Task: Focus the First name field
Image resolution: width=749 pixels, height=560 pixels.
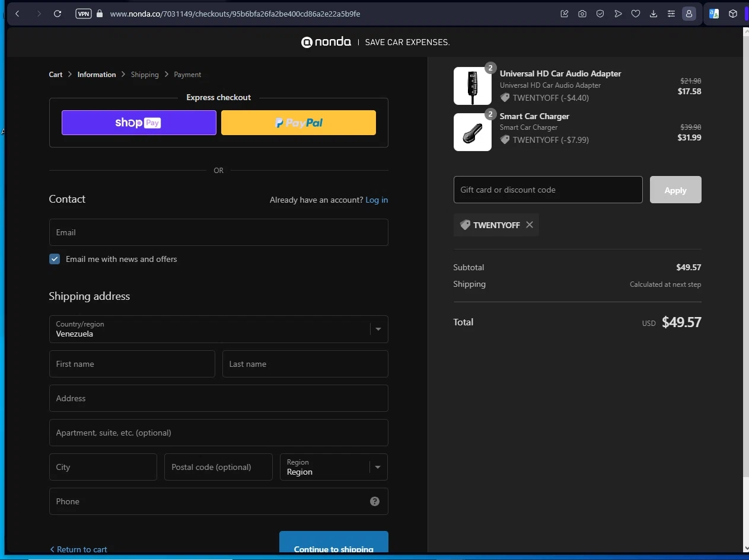Action: 132,364
